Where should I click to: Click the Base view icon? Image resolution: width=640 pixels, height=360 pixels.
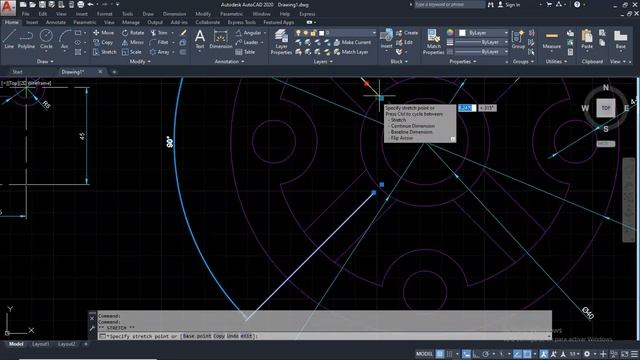click(x=620, y=39)
